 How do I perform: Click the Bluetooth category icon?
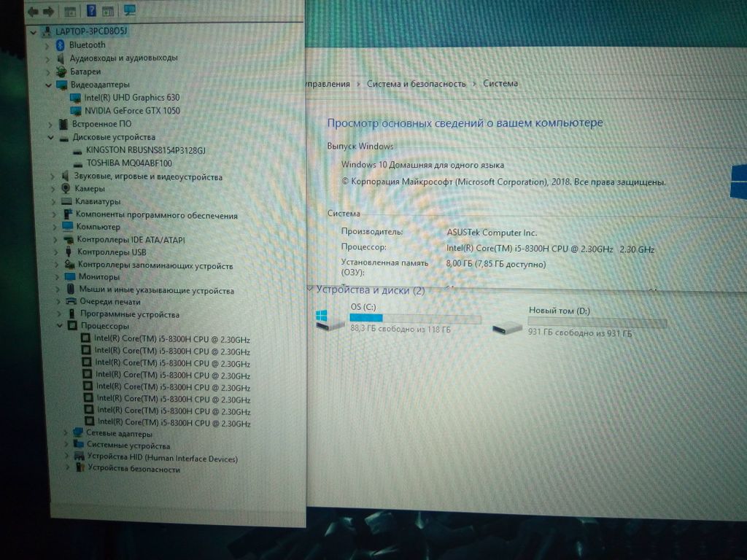tap(60, 44)
